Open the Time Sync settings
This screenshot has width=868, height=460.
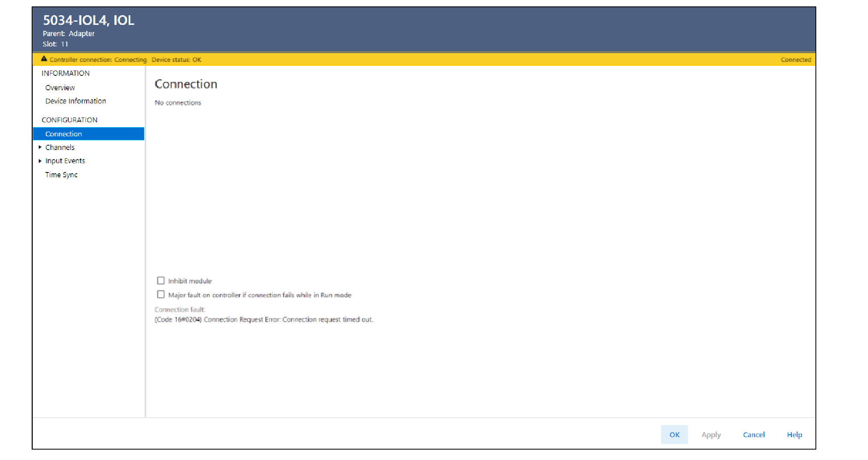tap(61, 174)
